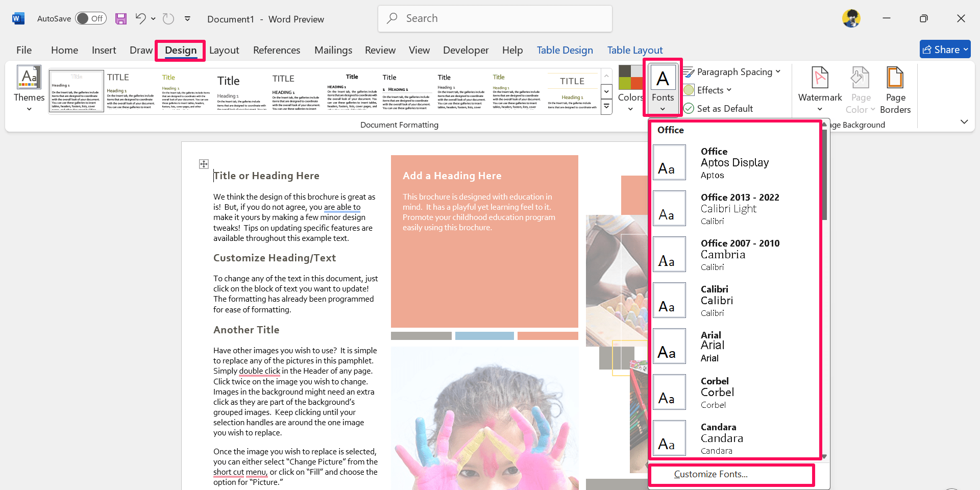
Task: Open the Table Design tab
Action: [x=565, y=50]
